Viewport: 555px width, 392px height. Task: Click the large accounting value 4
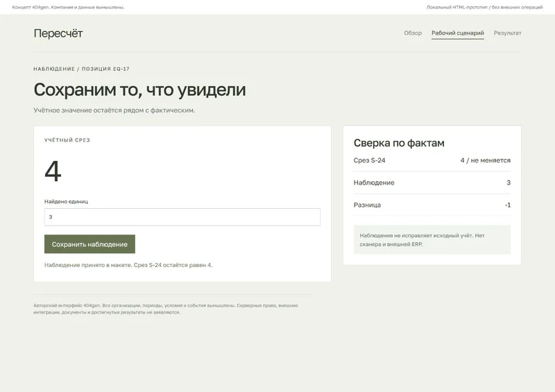click(x=53, y=171)
